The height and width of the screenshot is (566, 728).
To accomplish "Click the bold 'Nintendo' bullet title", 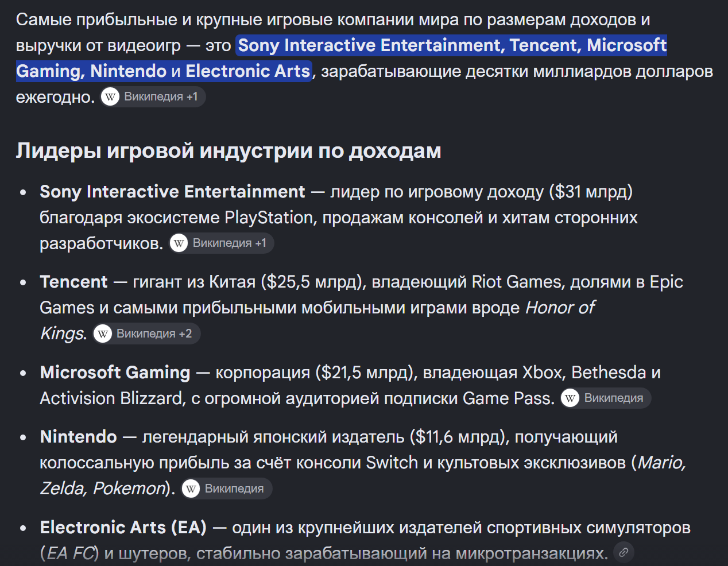I will pos(78,437).
